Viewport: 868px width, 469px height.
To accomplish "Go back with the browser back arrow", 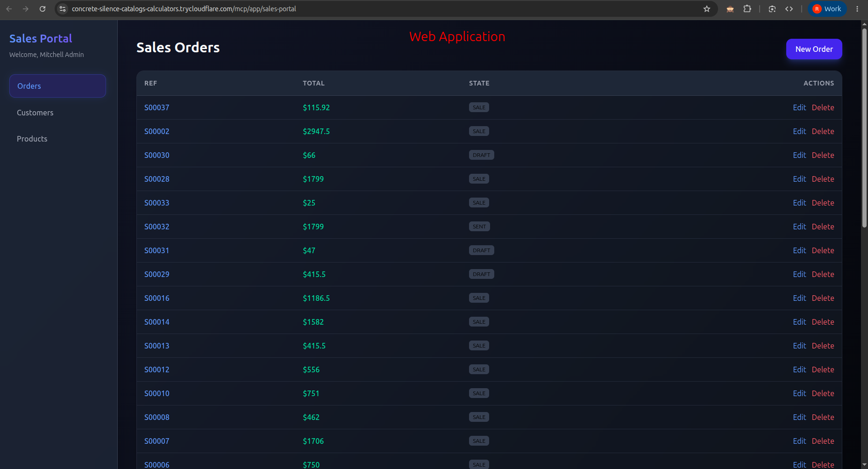I will tap(9, 9).
